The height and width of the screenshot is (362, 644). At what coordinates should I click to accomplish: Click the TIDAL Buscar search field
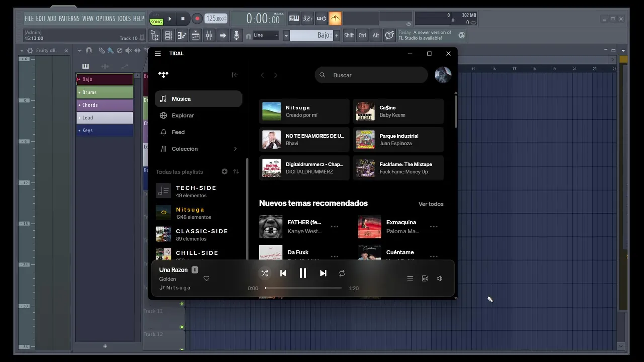pos(371,75)
